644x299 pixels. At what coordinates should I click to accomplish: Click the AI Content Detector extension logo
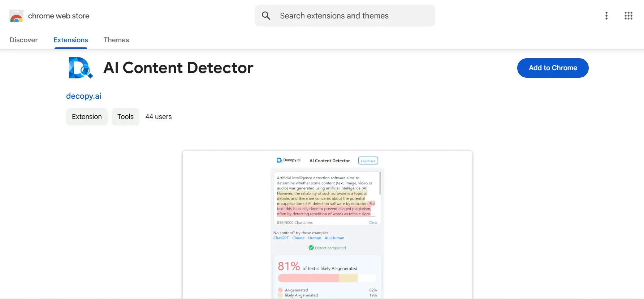pos(81,68)
